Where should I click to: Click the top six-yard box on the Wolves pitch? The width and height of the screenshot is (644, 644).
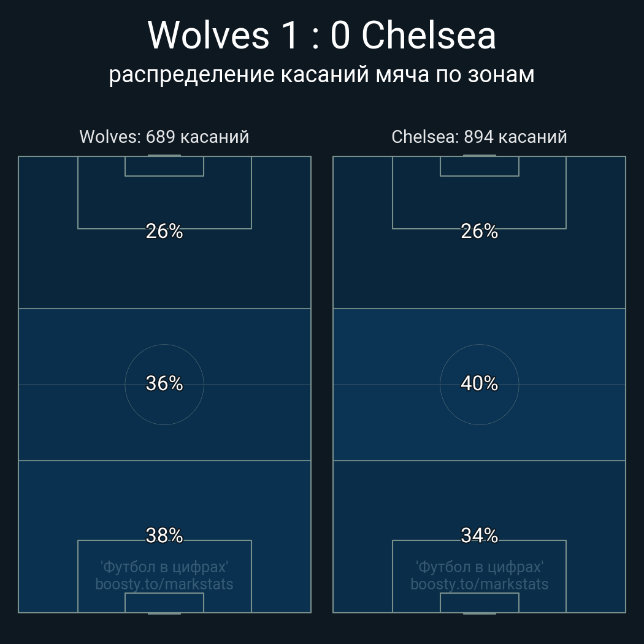click(x=164, y=166)
